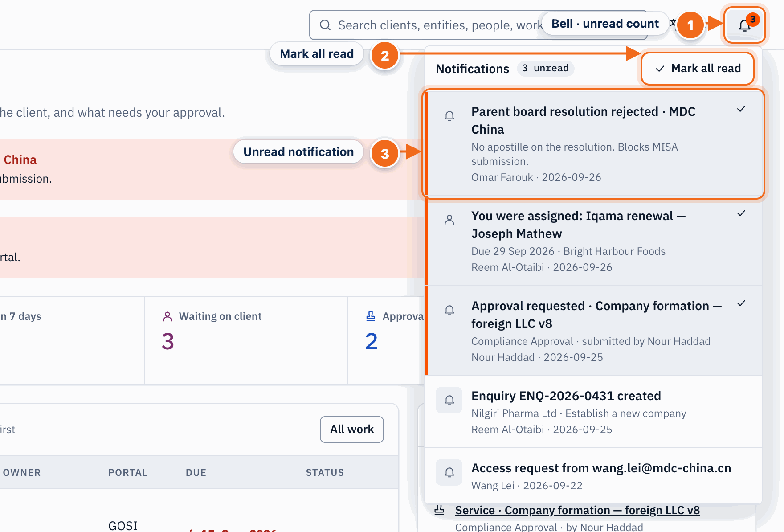Image resolution: width=784 pixels, height=532 pixels.
Task: Click the bell icon beside Parent board resolution rejected
Action: point(449,116)
